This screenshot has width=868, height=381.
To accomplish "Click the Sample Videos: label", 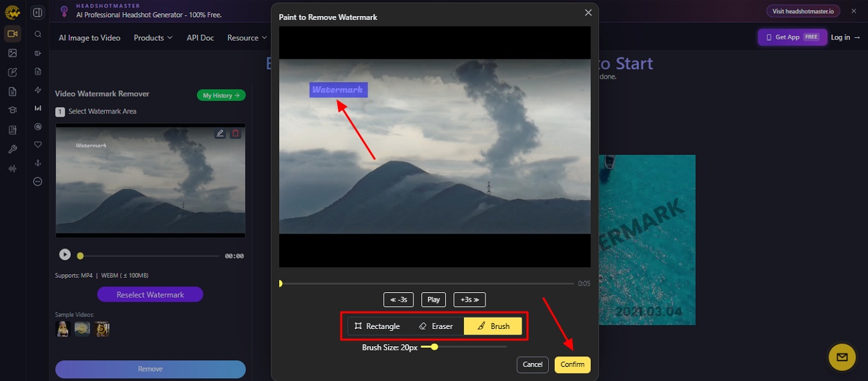I will coord(75,314).
